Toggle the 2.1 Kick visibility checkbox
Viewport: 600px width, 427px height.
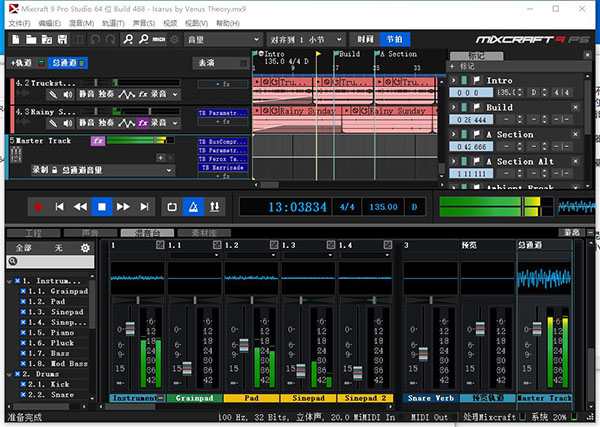pos(23,384)
